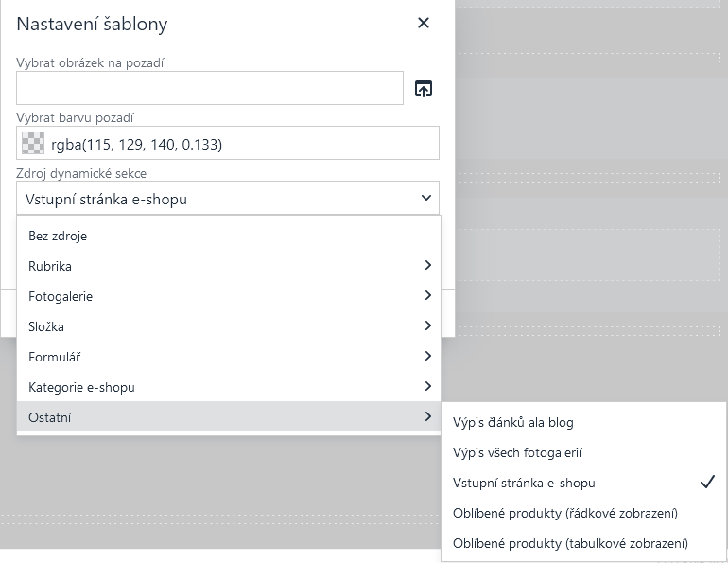Select Vstupní stránka e-shopu in submenu
This screenshot has width=728, height=563.
[525, 483]
